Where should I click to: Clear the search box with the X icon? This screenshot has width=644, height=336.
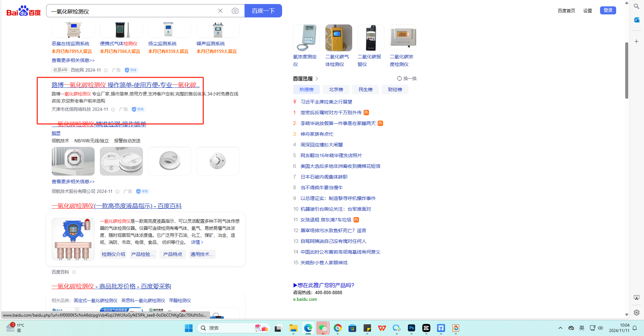point(220,11)
